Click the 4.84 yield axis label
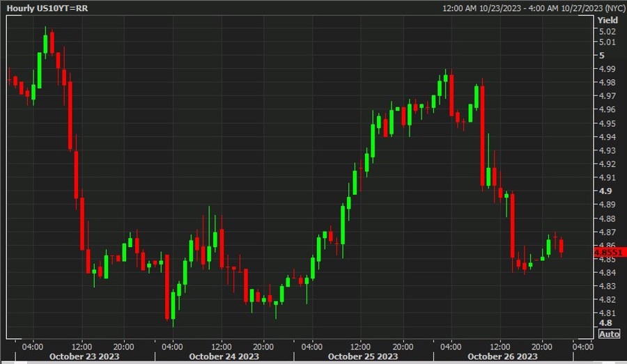627x364 pixels. click(607, 273)
